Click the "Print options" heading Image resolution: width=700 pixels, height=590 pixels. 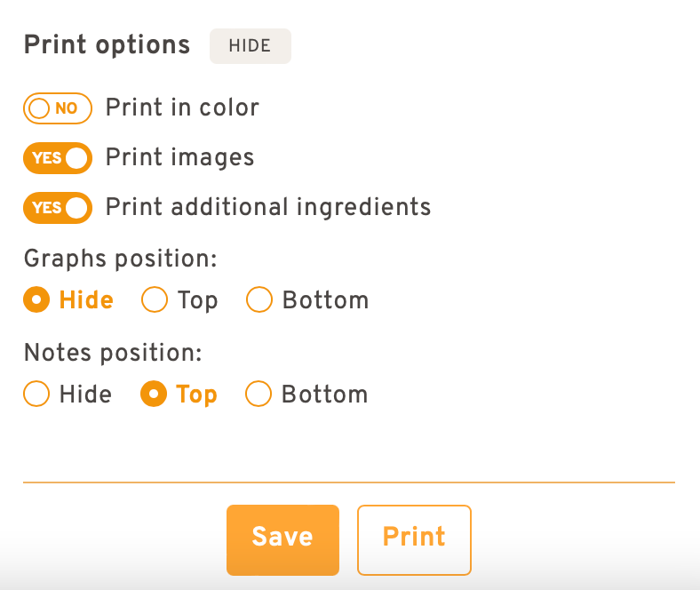107,45
